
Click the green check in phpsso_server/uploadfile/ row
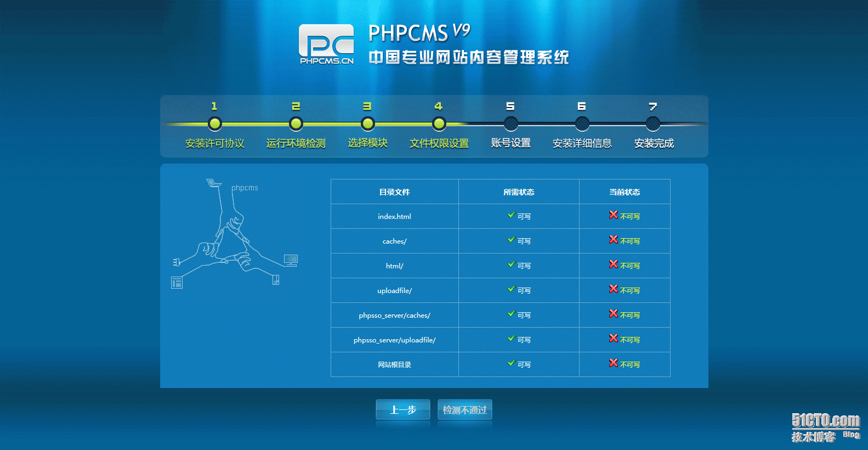point(512,339)
